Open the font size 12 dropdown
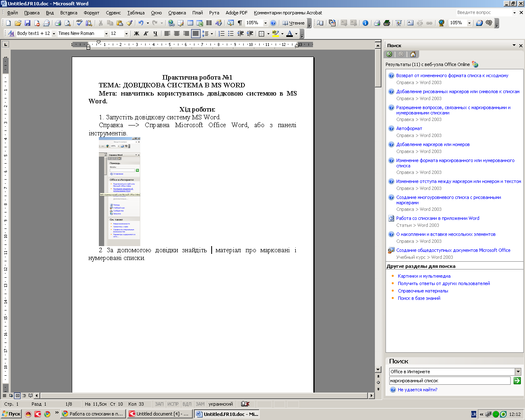The width and height of the screenshot is (525, 420). (126, 34)
